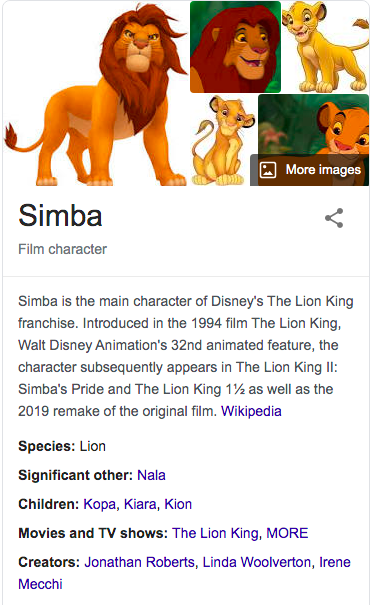Open the jungle cub Simba thumbnail
Screen dimensions: 374x605
tap(313, 124)
